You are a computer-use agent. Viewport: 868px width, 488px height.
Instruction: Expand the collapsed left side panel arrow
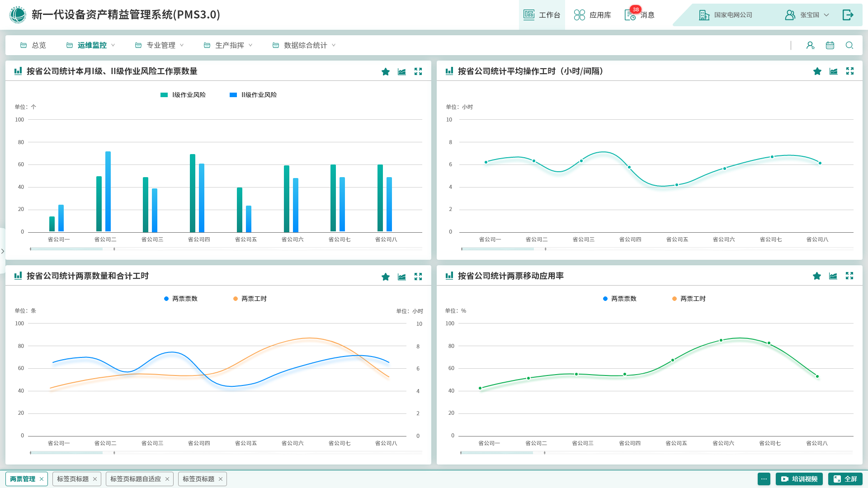(2, 251)
